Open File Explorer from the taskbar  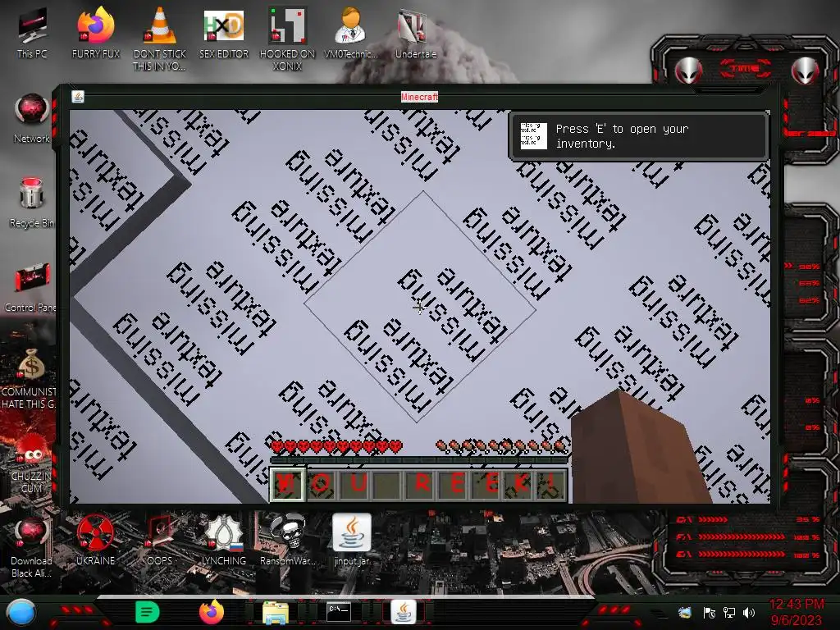tap(276, 613)
